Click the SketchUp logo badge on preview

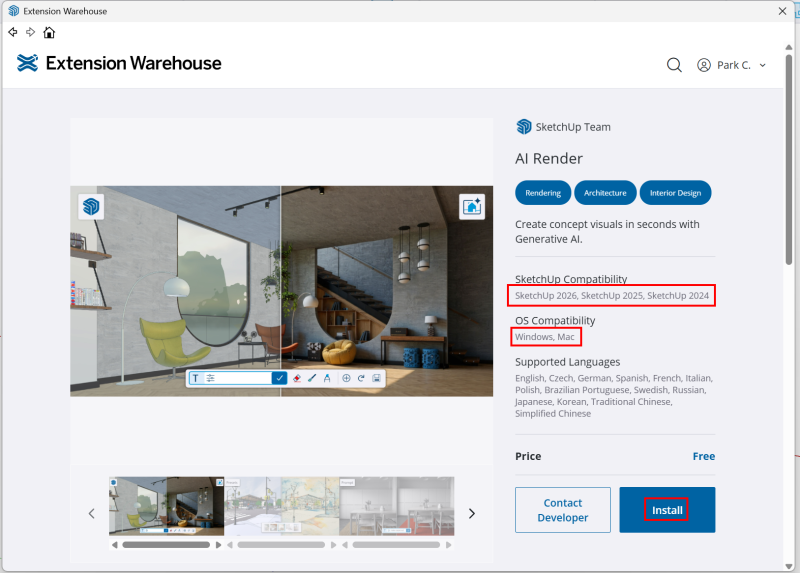(x=91, y=207)
